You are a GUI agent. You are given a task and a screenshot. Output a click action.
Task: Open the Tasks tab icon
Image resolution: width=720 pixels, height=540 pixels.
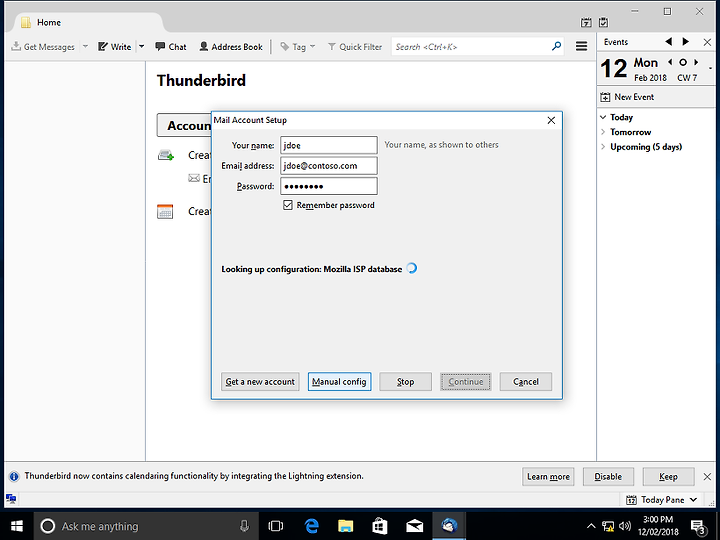604,22
